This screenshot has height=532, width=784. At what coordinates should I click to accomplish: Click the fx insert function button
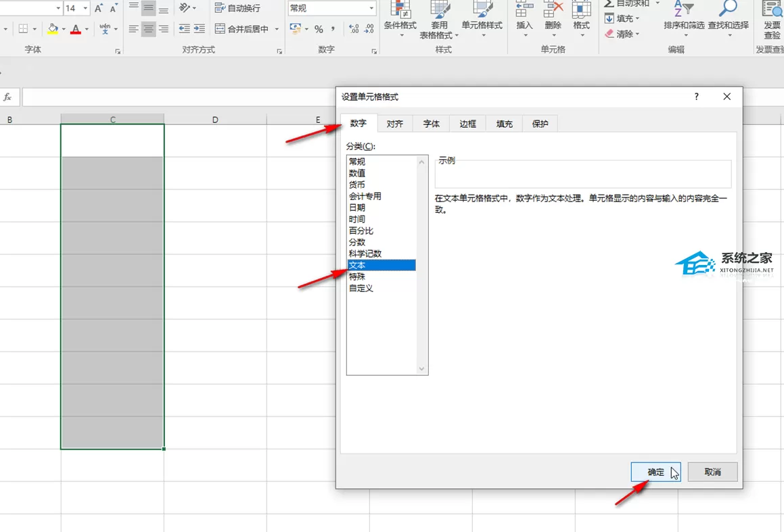pyautogui.click(x=8, y=97)
